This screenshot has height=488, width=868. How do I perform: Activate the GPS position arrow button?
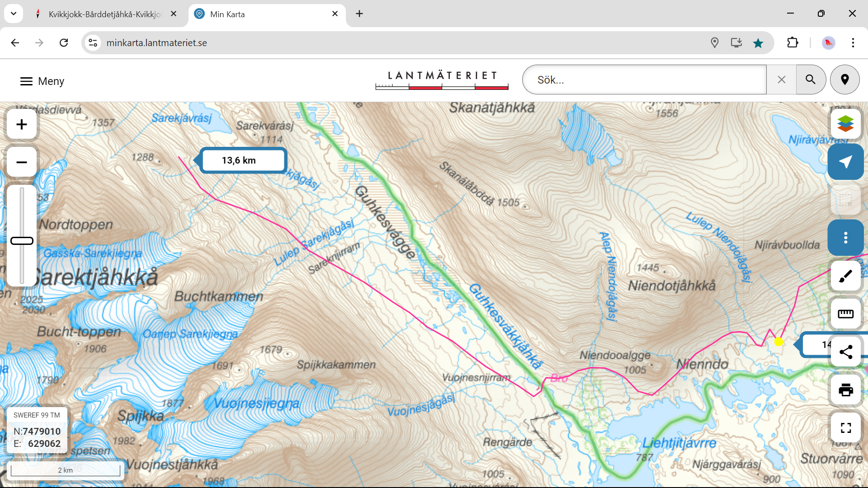pyautogui.click(x=845, y=162)
